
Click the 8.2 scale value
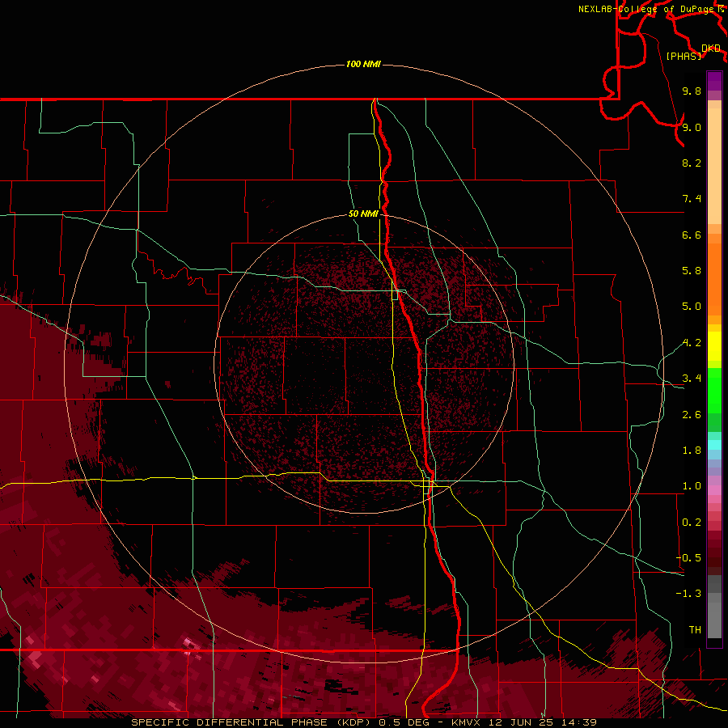(692, 163)
